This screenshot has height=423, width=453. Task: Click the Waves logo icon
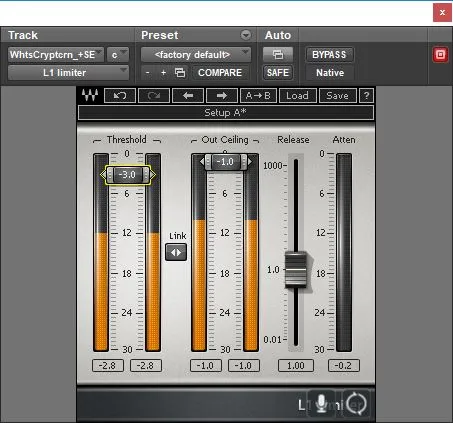coord(90,95)
